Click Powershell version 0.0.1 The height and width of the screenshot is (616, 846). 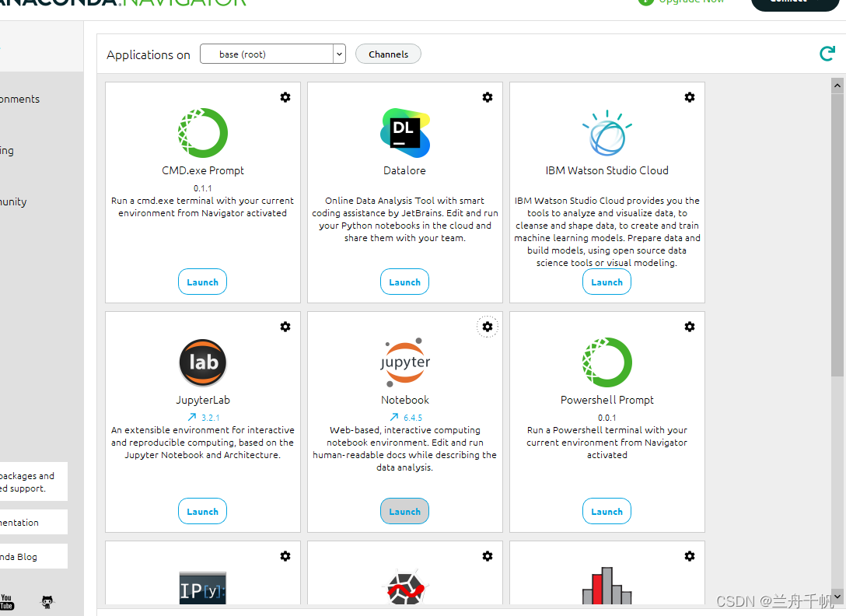(x=607, y=418)
